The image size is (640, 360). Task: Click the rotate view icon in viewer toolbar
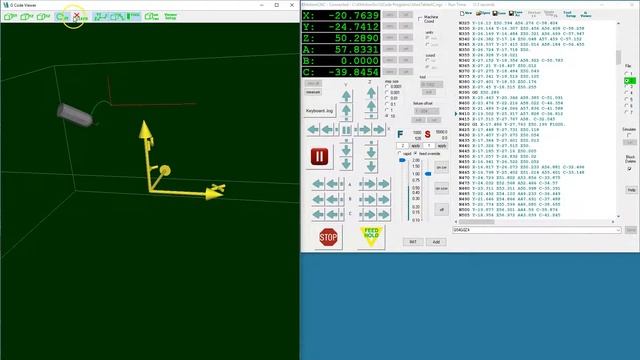coord(62,16)
